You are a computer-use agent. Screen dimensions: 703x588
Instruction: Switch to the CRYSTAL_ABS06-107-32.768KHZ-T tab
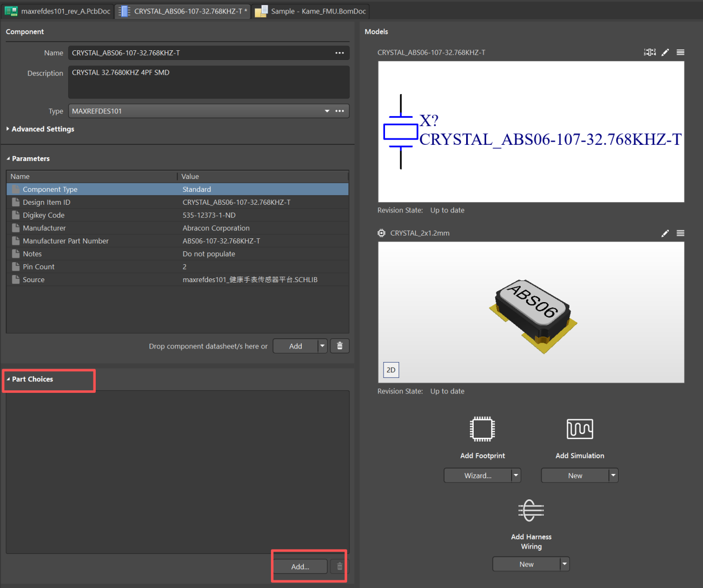pyautogui.click(x=183, y=11)
